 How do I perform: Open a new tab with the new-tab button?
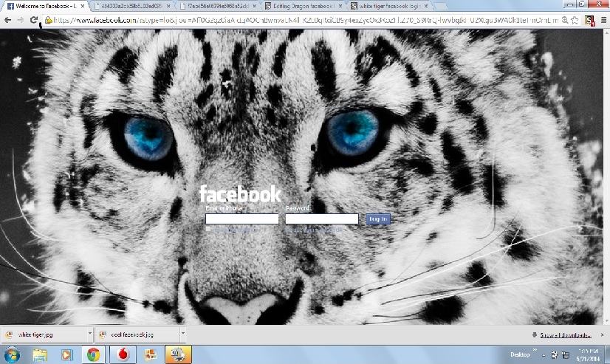pyautogui.click(x=440, y=7)
